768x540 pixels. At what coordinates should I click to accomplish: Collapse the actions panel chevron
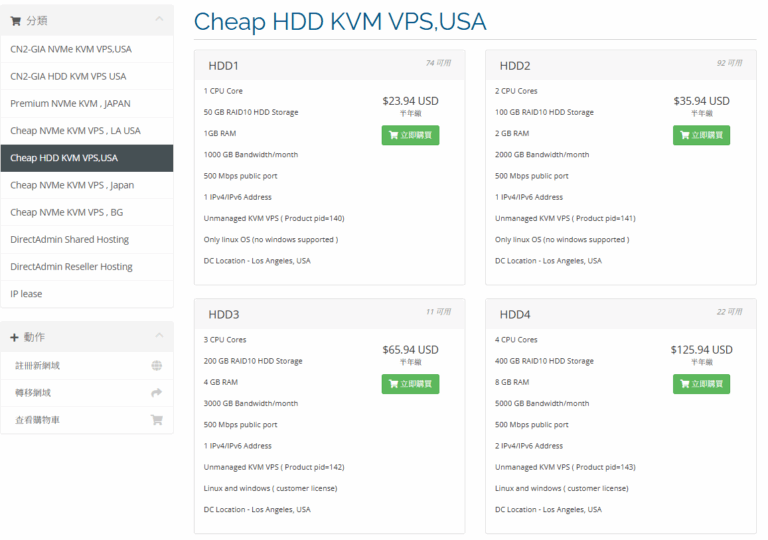159,336
